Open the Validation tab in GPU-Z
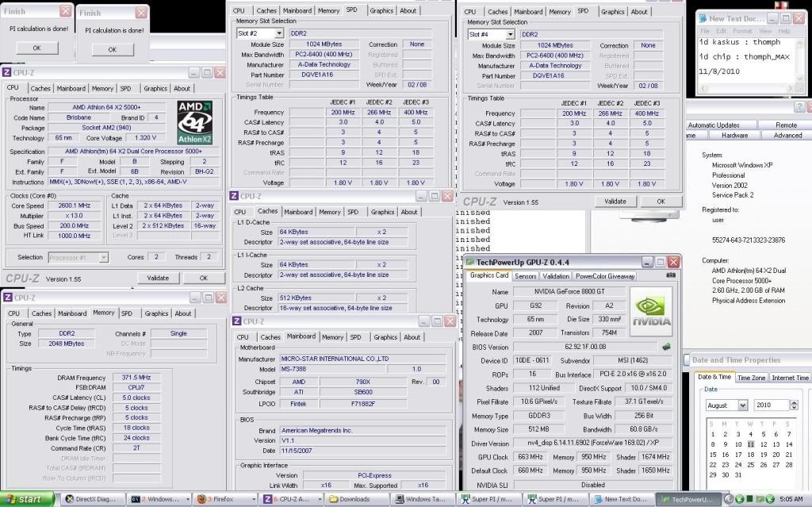 coord(556,276)
